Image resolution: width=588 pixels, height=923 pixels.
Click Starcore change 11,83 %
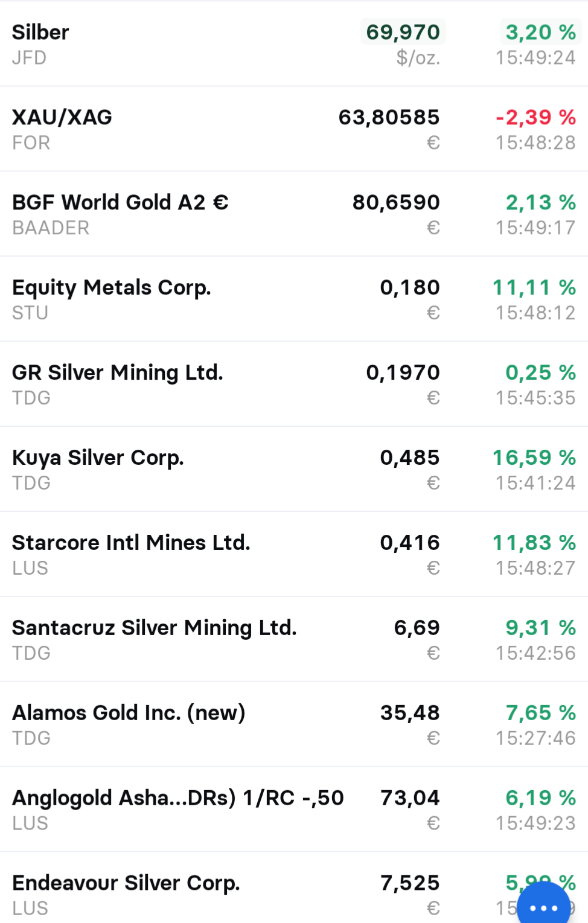tap(534, 543)
